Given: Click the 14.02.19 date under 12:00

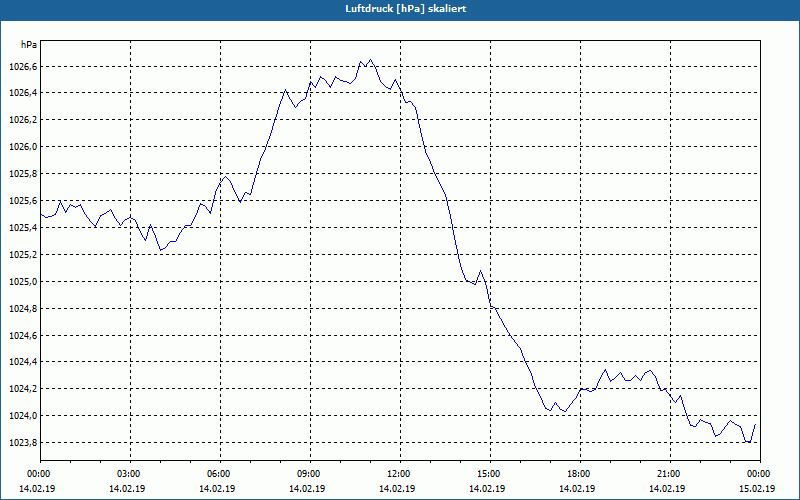Looking at the screenshot, I should [x=397, y=489].
